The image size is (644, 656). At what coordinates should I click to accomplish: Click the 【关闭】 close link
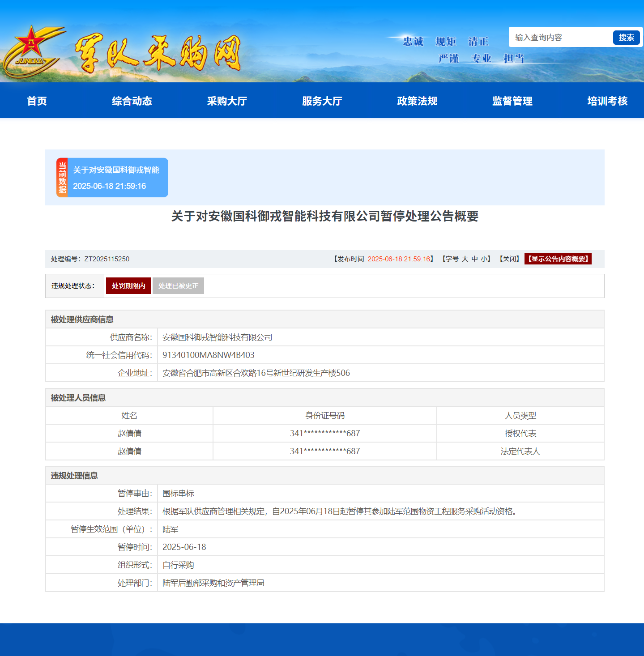click(509, 259)
